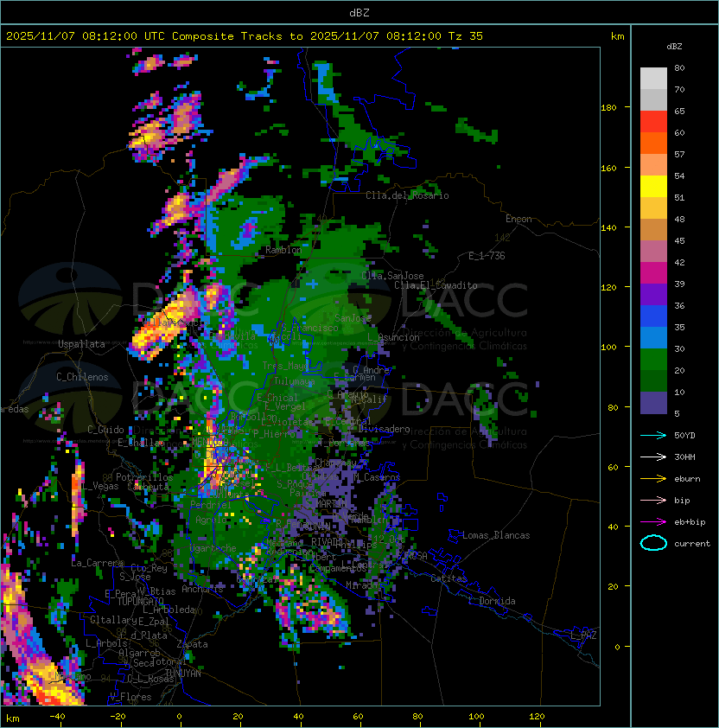
Task: Click the C_Chilenos place label
Action: [82, 377]
